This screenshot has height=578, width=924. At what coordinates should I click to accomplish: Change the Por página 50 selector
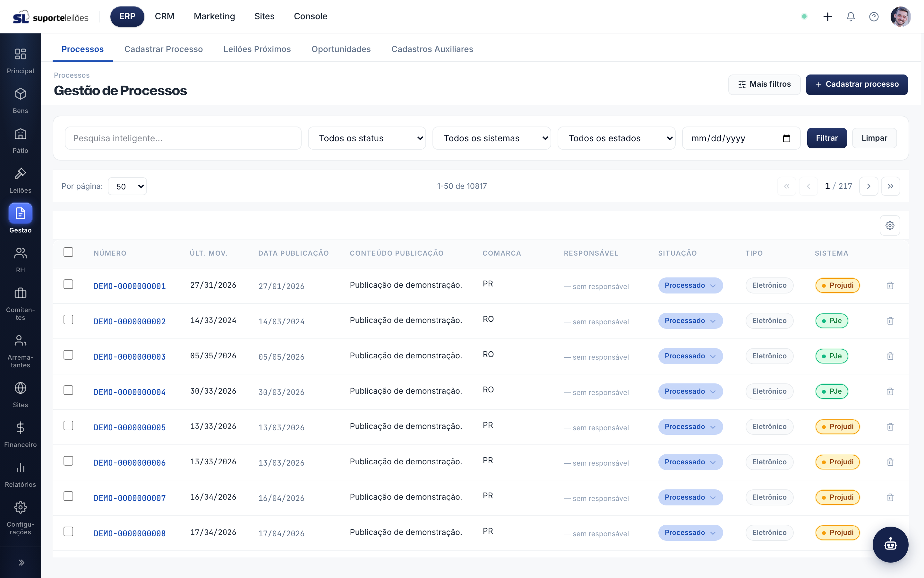coord(127,186)
